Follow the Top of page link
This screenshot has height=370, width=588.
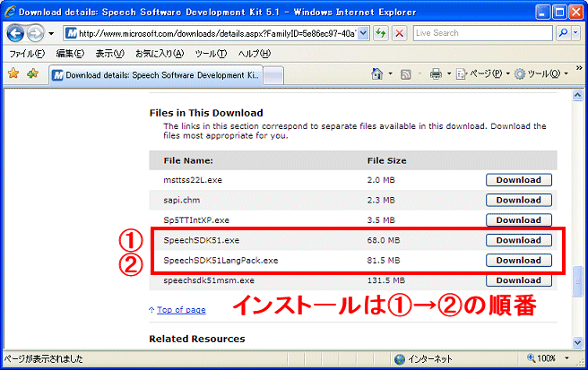pyautogui.click(x=181, y=310)
